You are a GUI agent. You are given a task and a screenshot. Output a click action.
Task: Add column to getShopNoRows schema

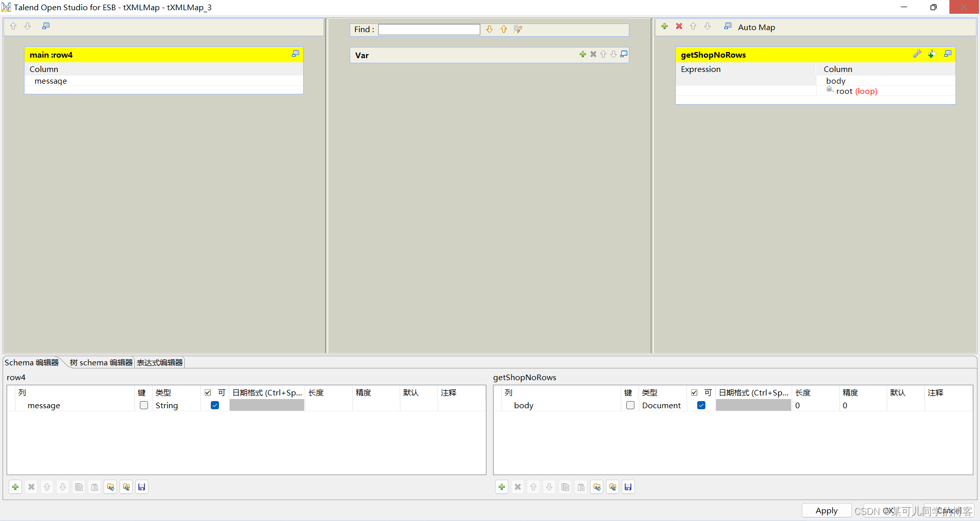[502, 487]
